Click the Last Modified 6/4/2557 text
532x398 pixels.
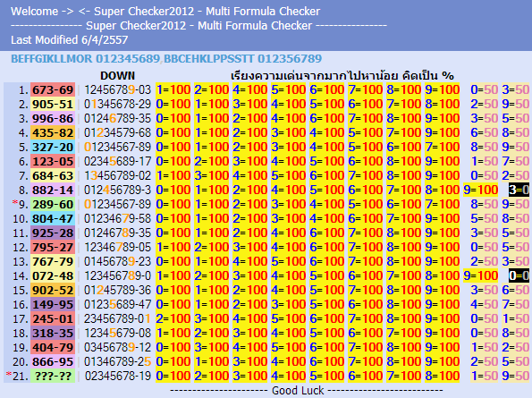coord(69,40)
